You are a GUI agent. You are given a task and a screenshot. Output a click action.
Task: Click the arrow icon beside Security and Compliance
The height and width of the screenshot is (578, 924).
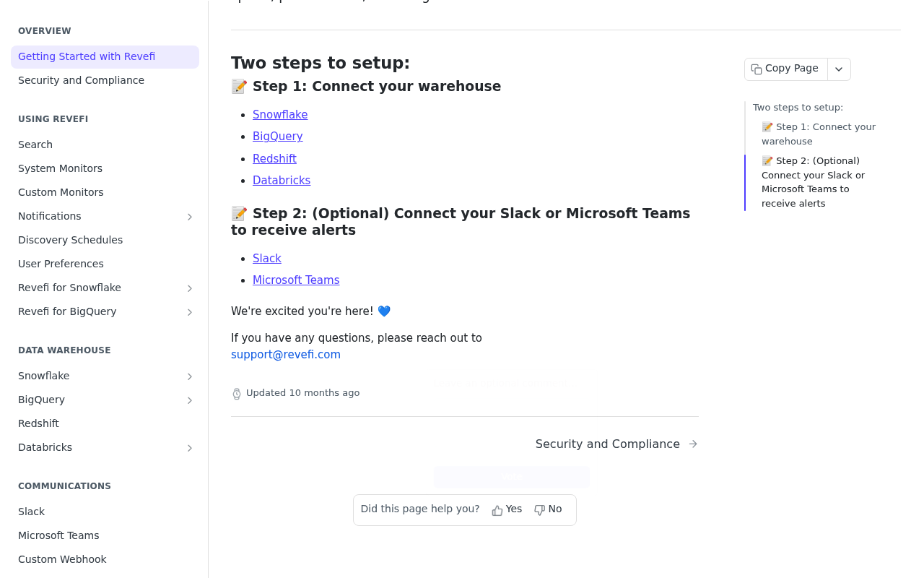tap(693, 444)
